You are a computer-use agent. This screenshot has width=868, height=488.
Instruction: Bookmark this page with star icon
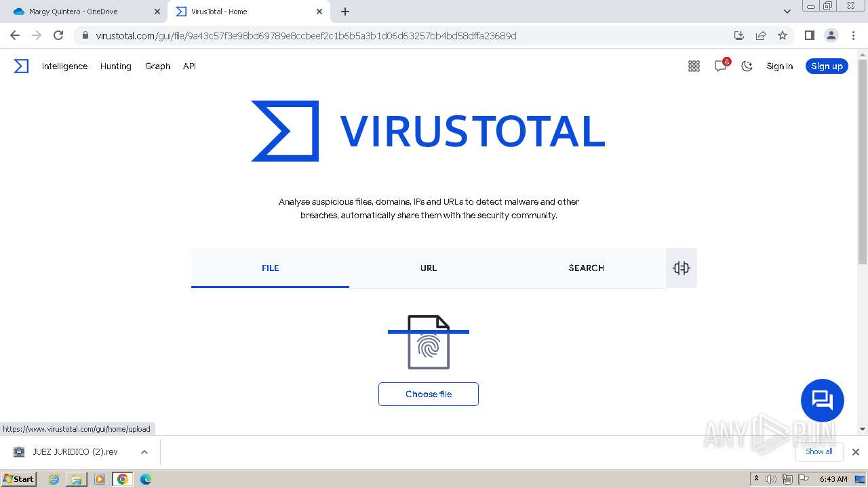coord(783,35)
